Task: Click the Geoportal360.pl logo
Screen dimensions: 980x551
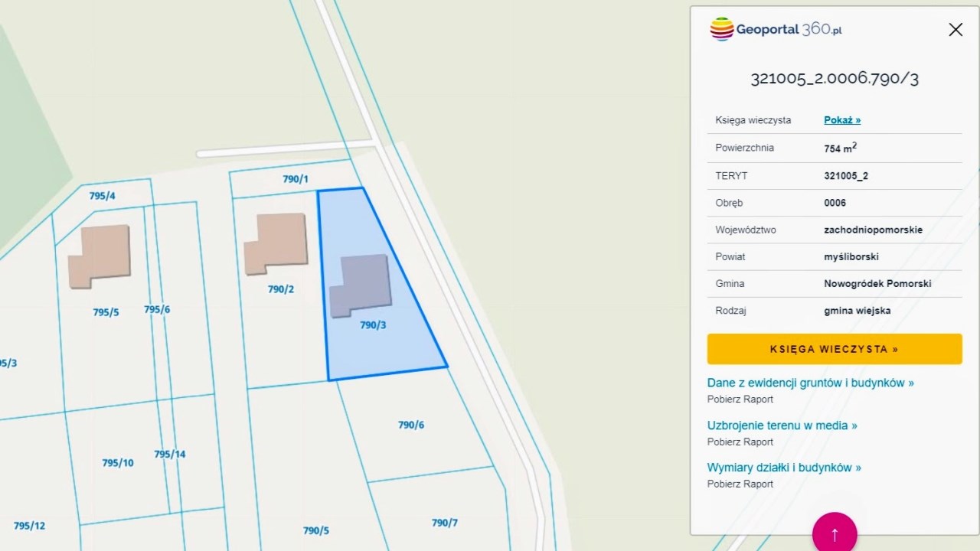Action: (776, 30)
